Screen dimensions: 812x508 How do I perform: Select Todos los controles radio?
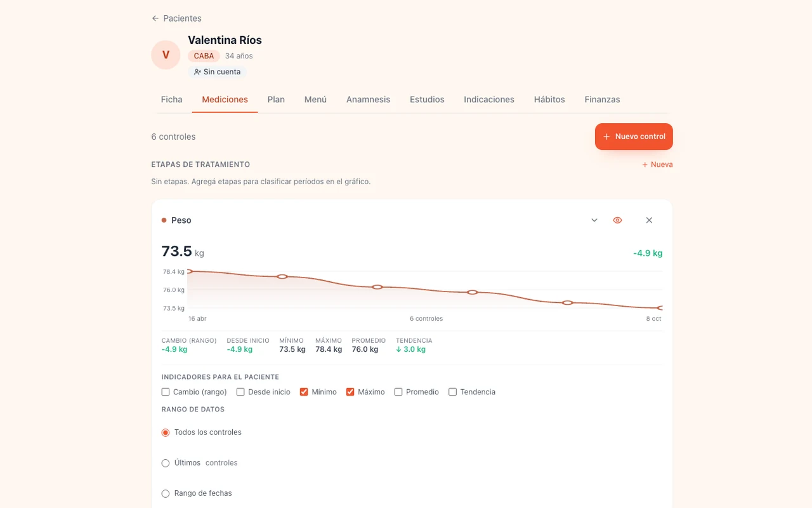[166, 432]
